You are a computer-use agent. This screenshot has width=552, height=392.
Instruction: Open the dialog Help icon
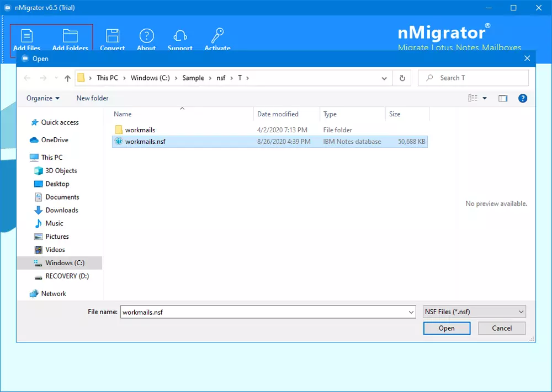pos(523,99)
